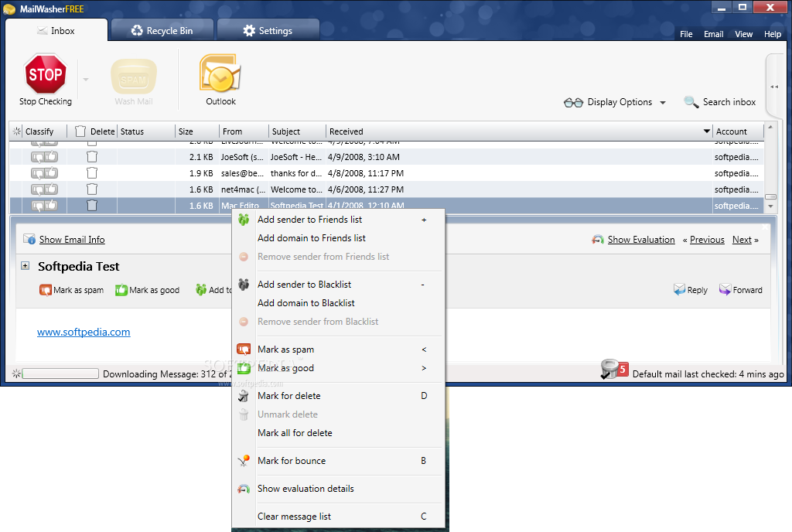
Task: Open Outlook from the toolbar icon
Action: pyautogui.click(x=220, y=74)
